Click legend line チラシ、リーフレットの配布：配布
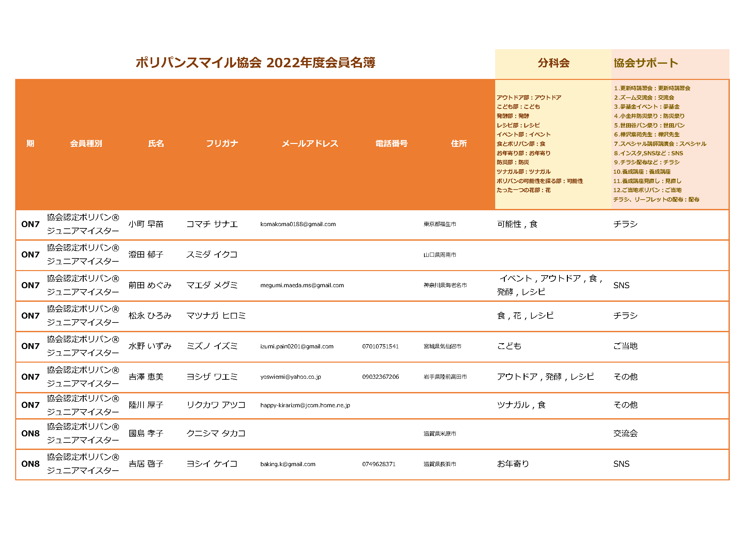The width and height of the screenshot is (756, 535). pos(656,200)
